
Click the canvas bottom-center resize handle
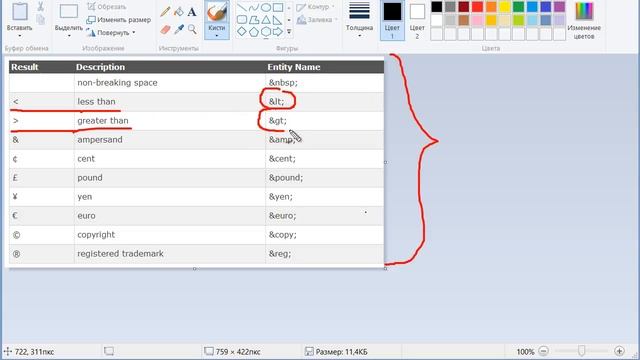195,269
